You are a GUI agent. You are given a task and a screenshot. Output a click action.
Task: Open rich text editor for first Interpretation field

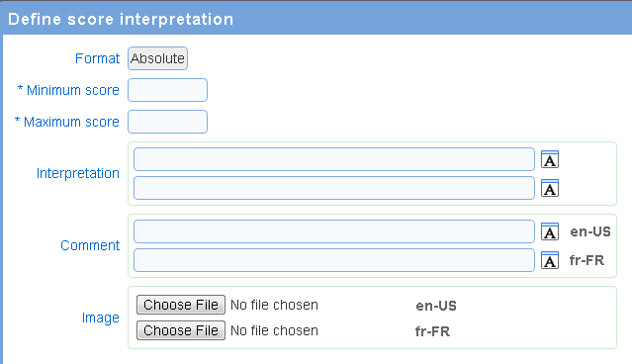(550, 159)
